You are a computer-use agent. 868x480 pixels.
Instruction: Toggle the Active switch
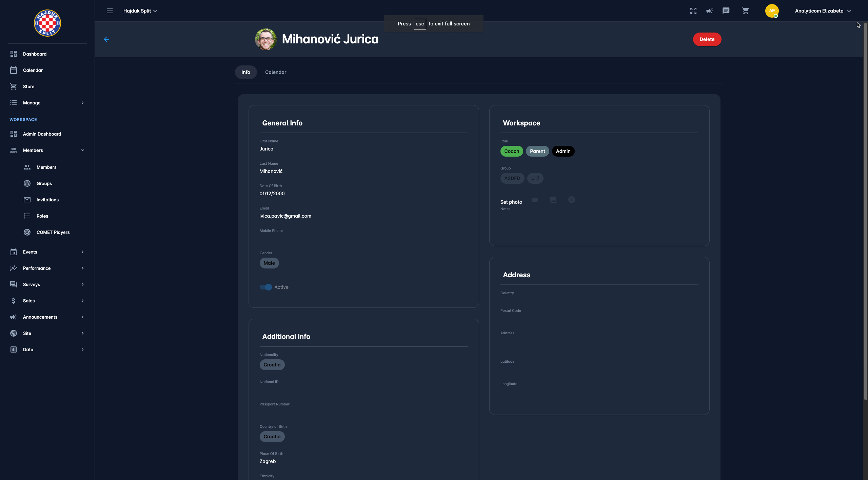266,287
